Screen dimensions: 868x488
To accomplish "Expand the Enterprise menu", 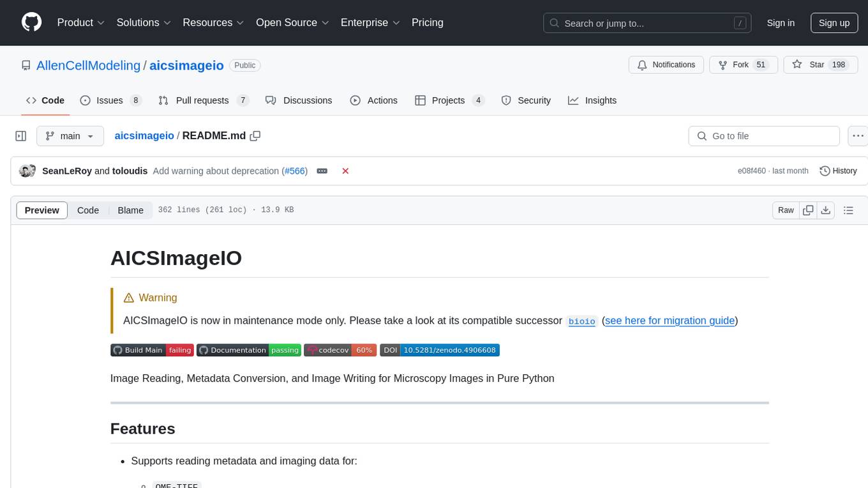I will [x=370, y=22].
